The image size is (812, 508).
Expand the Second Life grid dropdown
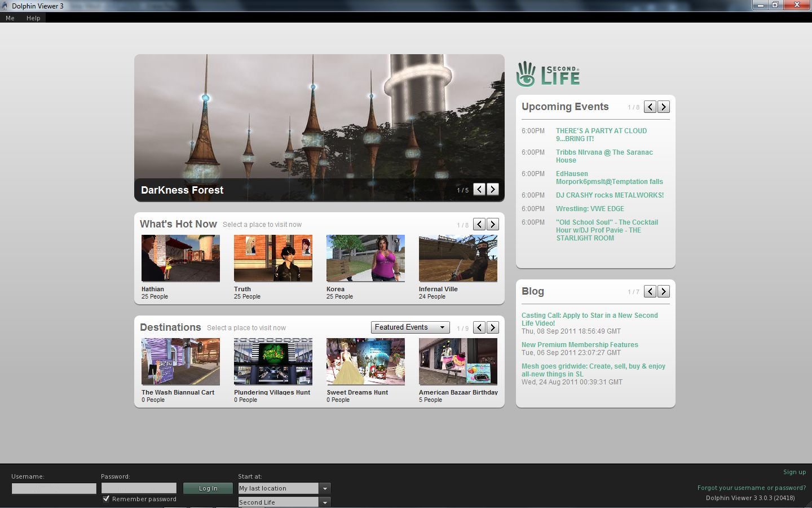pos(325,502)
